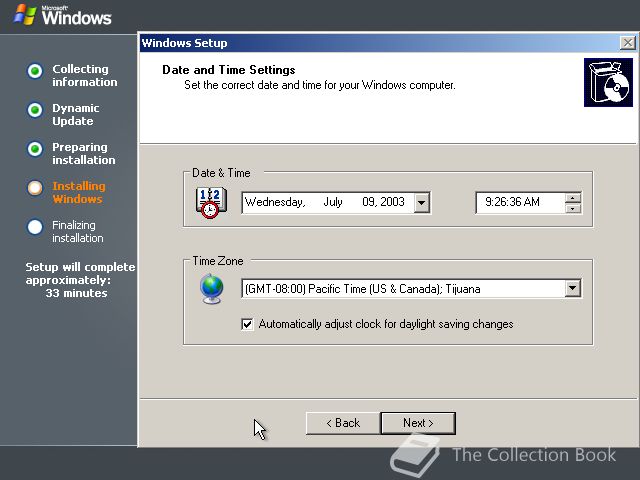This screenshot has width=640, height=480.
Task: Decrease time with the down spinner arrow
Action: (x=573, y=208)
